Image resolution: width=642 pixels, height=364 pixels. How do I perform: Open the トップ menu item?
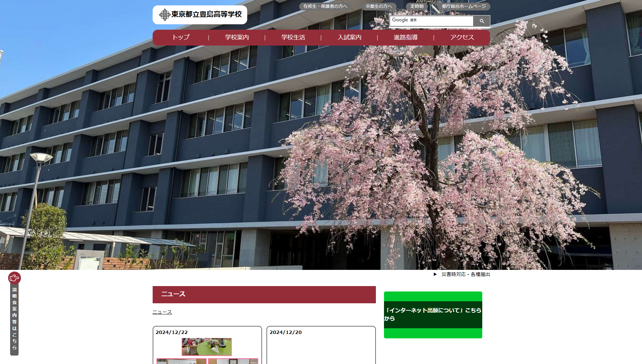click(x=181, y=37)
